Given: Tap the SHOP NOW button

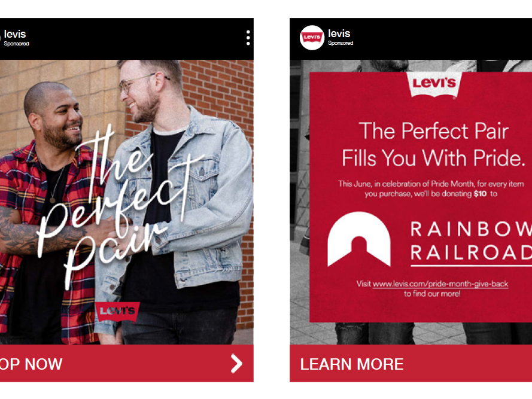Looking at the screenshot, I should click(x=126, y=364).
